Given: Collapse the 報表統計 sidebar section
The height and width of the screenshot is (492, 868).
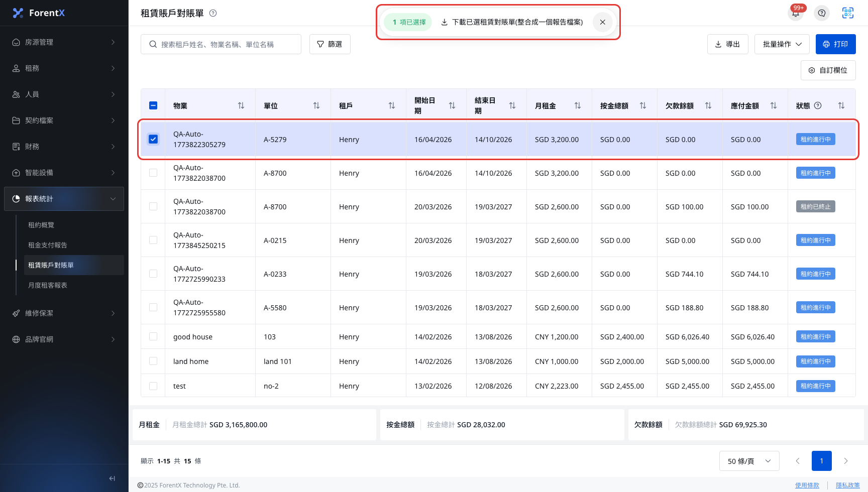Looking at the screenshot, I should coord(64,199).
